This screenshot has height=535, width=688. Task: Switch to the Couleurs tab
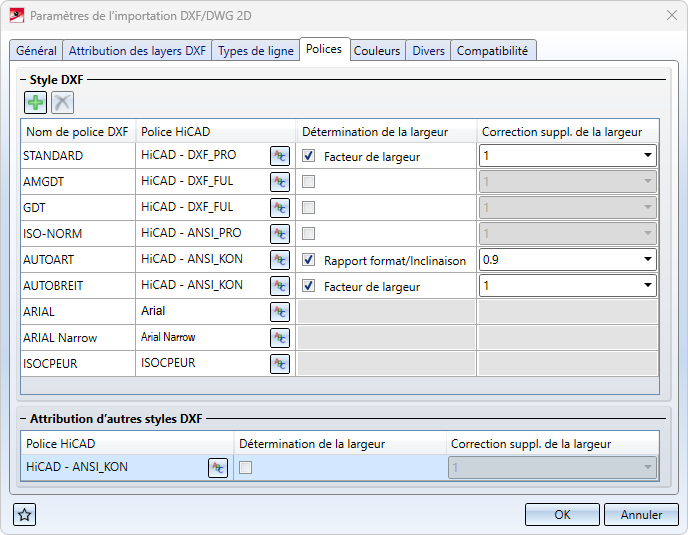pos(377,51)
